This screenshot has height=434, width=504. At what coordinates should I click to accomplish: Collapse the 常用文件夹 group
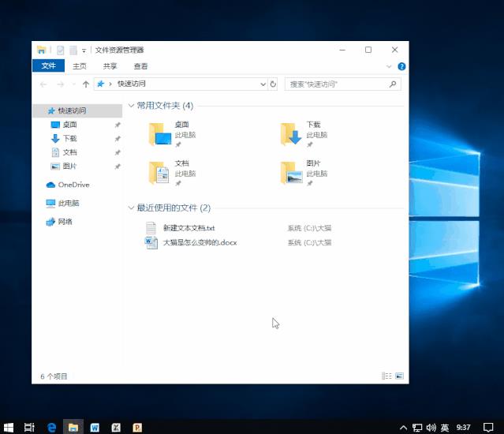click(131, 106)
